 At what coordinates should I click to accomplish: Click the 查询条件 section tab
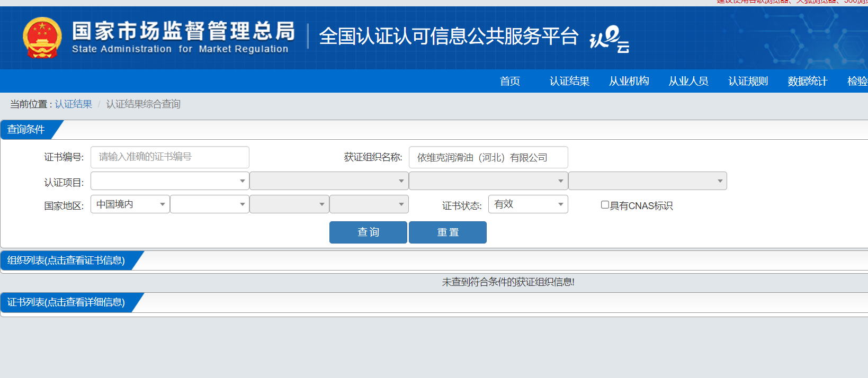click(x=26, y=130)
